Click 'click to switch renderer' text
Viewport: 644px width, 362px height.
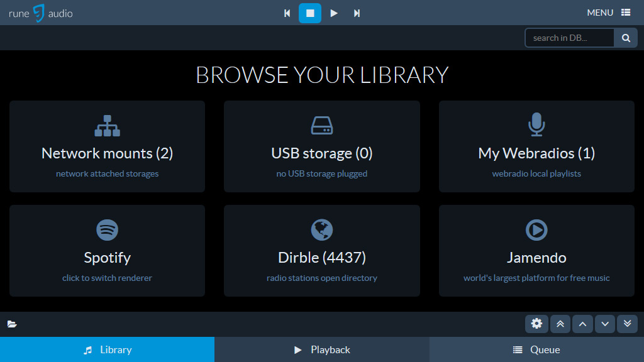pos(107,278)
